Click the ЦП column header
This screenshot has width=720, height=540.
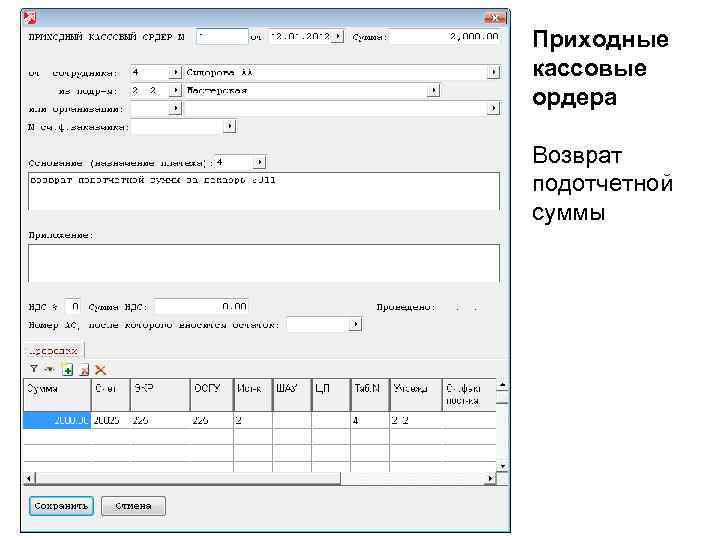tap(331, 394)
